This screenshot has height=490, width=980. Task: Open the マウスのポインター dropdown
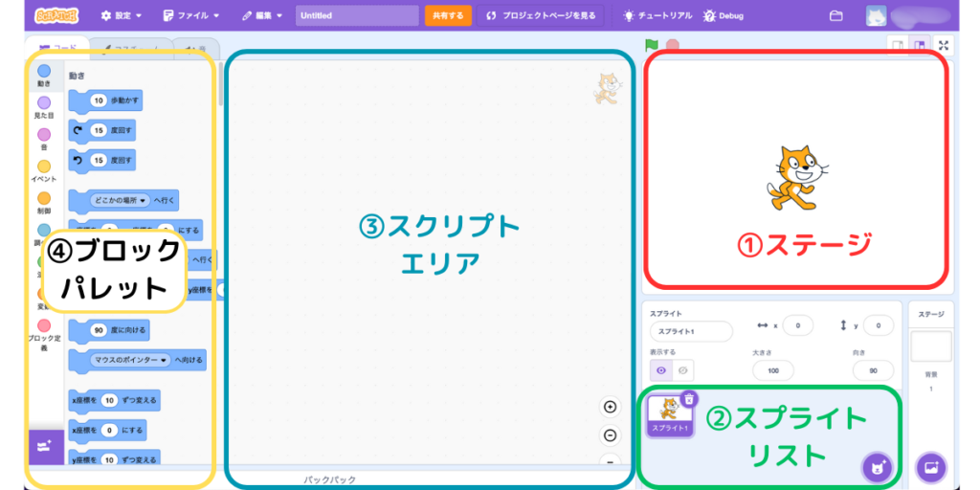130,361
